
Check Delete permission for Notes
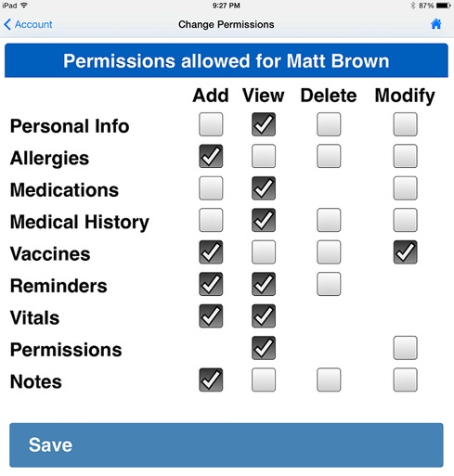click(x=329, y=380)
